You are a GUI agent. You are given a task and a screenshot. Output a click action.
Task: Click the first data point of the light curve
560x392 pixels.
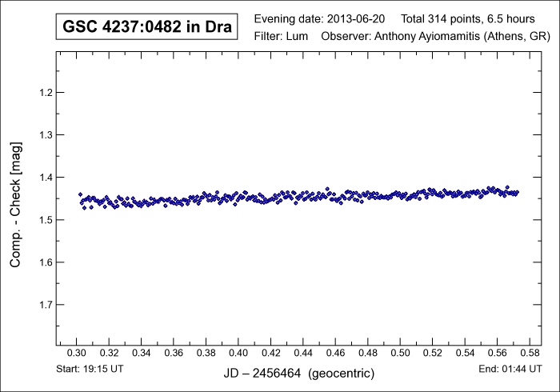(80, 194)
